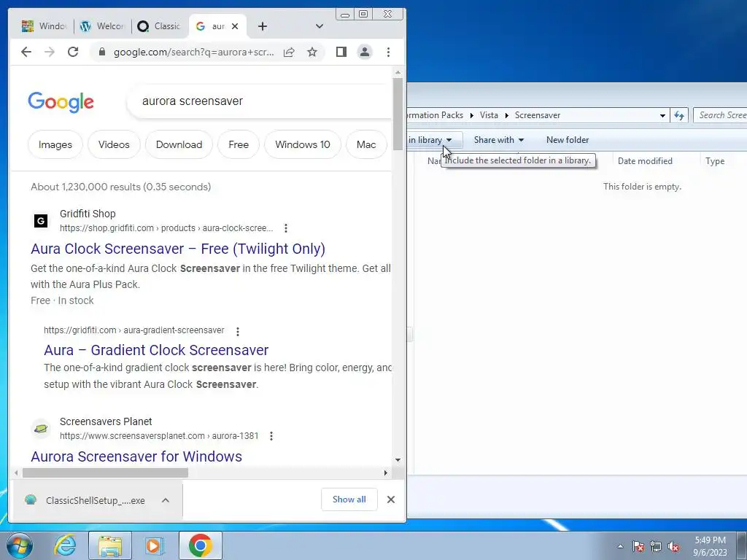Refresh the Explorer folder view
The width and height of the screenshot is (747, 560).
point(679,115)
